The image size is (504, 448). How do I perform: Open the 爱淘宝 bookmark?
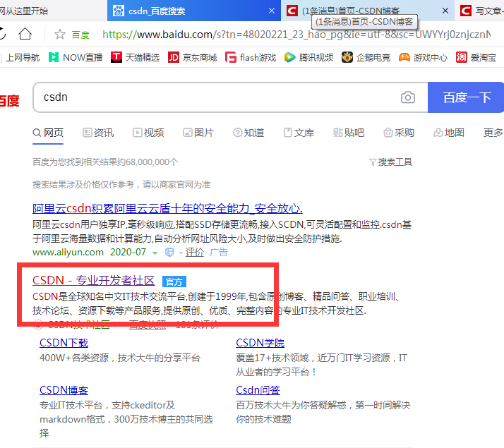tap(476, 57)
